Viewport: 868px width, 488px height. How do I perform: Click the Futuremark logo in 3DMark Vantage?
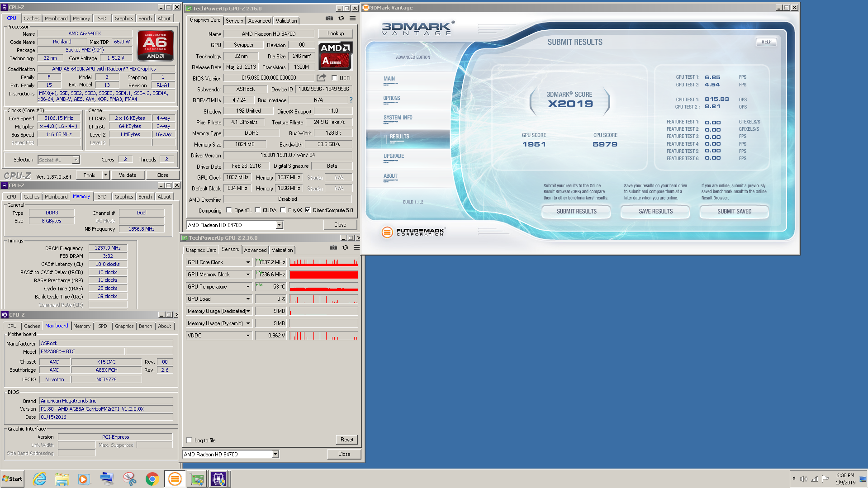(413, 232)
